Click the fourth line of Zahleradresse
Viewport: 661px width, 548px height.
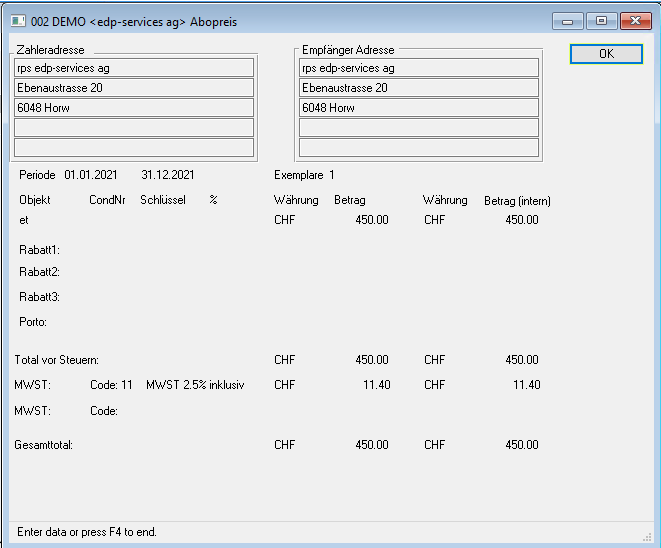134,128
